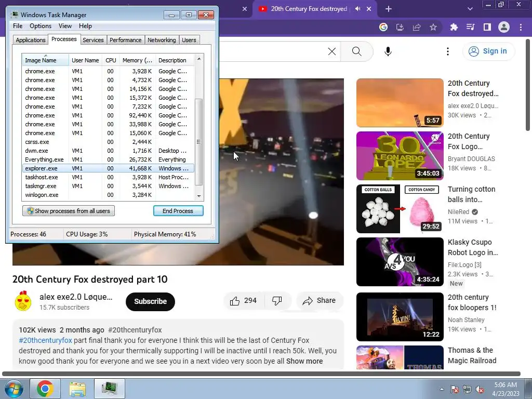Show hidden tray icons arrow
This screenshot has height=399, width=532.
point(442,389)
